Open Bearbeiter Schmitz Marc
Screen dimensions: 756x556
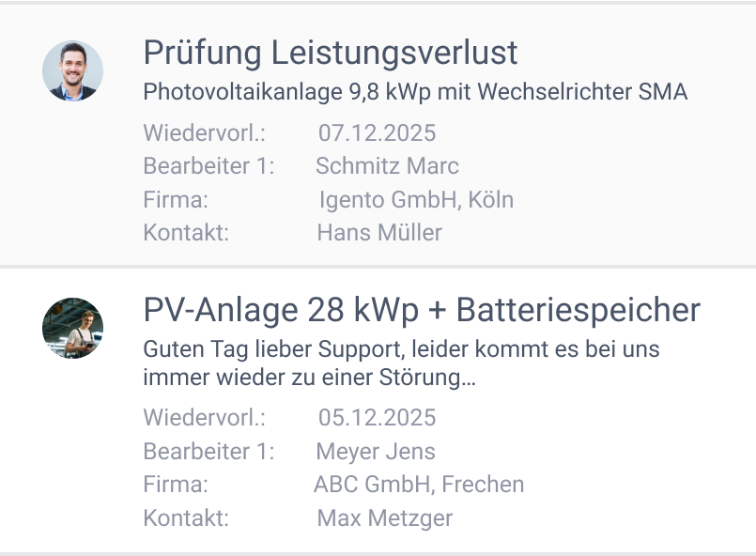pos(387,166)
